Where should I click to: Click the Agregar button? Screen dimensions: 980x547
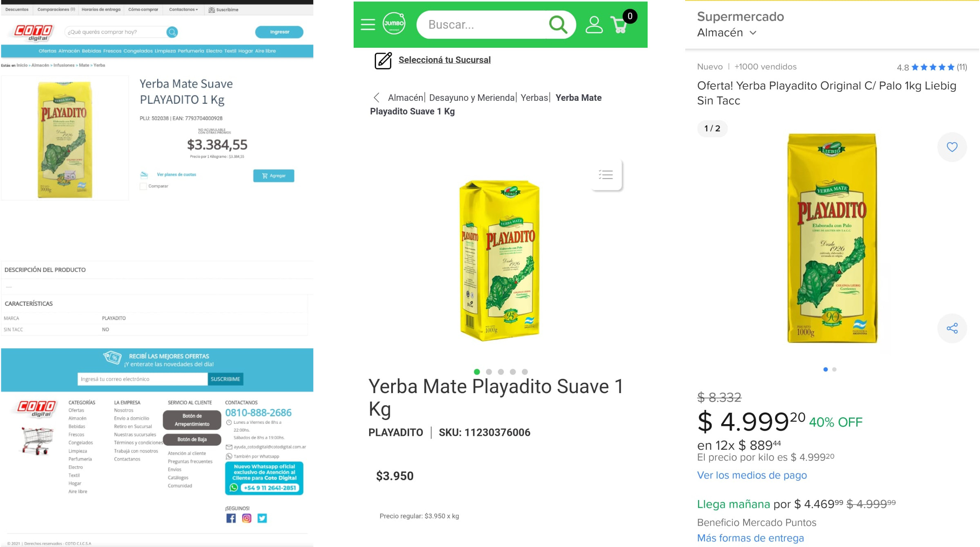coord(274,176)
